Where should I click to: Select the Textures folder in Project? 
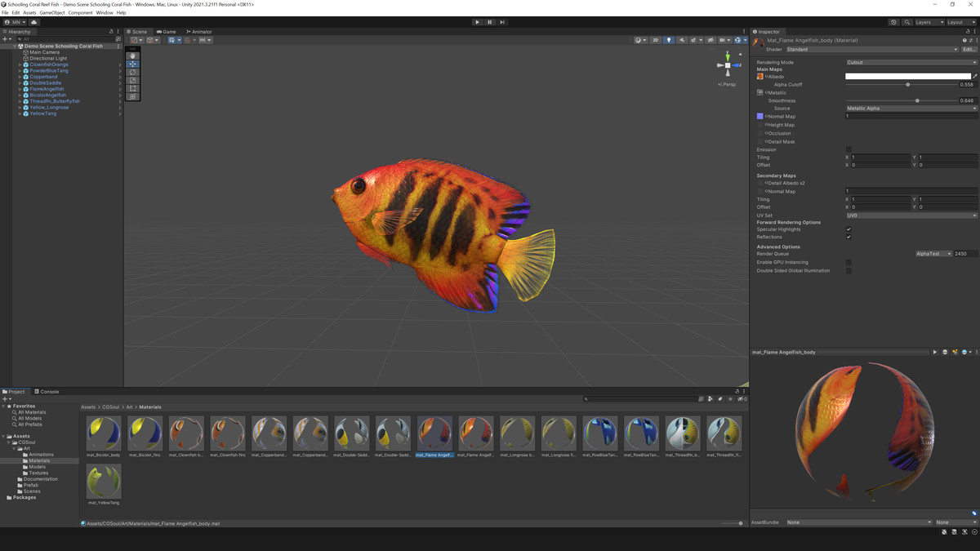tap(38, 473)
